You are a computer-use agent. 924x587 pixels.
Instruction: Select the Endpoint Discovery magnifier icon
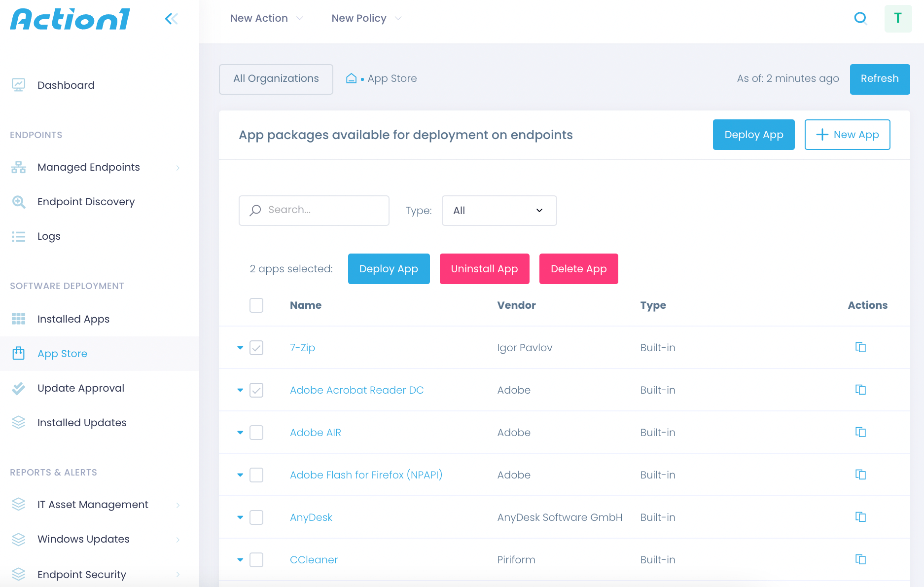(x=18, y=202)
